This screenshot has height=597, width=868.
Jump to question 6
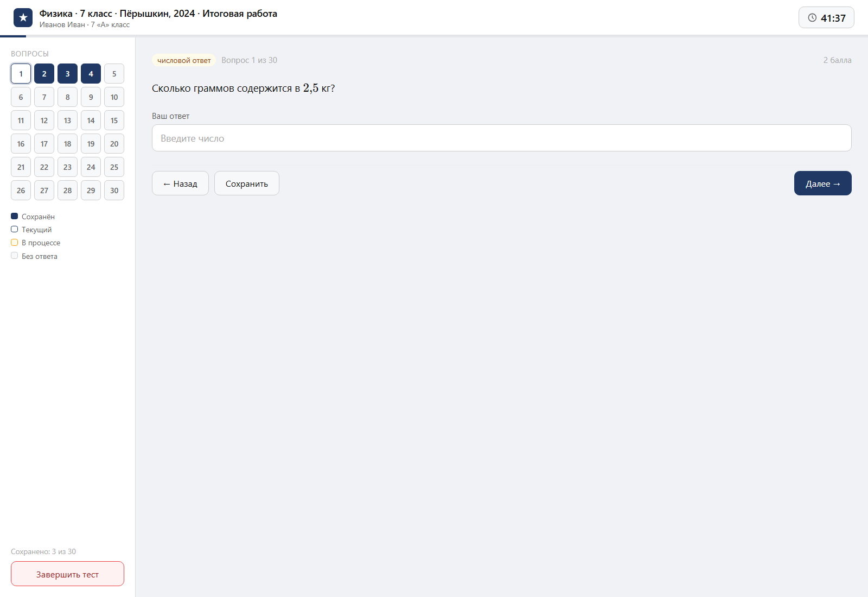tap(21, 97)
